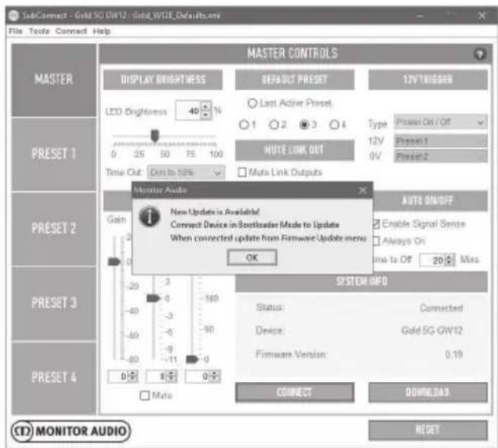Click the Connected status text
Image resolution: width=498 pixels, height=448 pixels.
tap(441, 308)
